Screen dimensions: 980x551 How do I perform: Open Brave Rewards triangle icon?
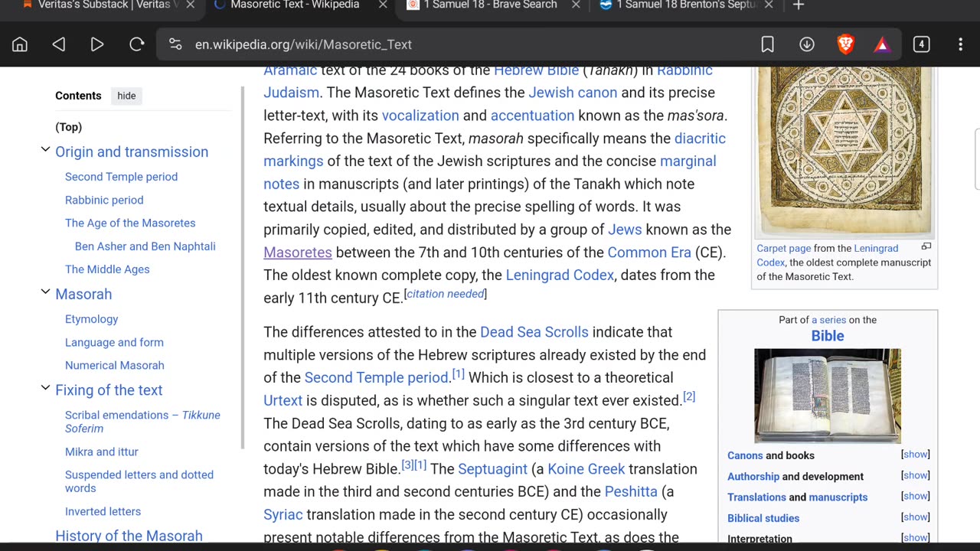click(x=882, y=45)
